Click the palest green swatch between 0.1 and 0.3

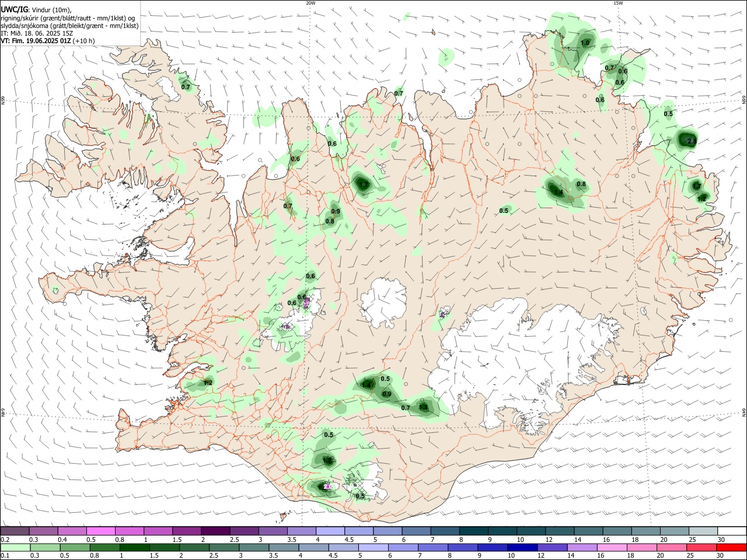point(15,548)
